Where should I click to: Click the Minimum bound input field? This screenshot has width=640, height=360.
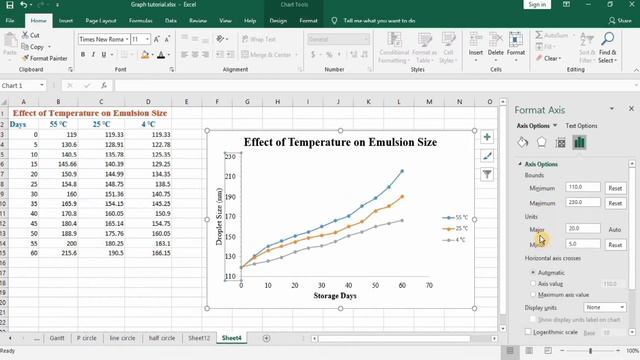pos(583,187)
